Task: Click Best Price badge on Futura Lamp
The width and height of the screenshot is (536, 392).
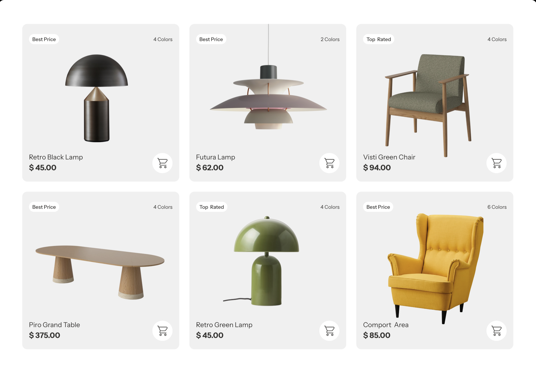Action: click(211, 39)
